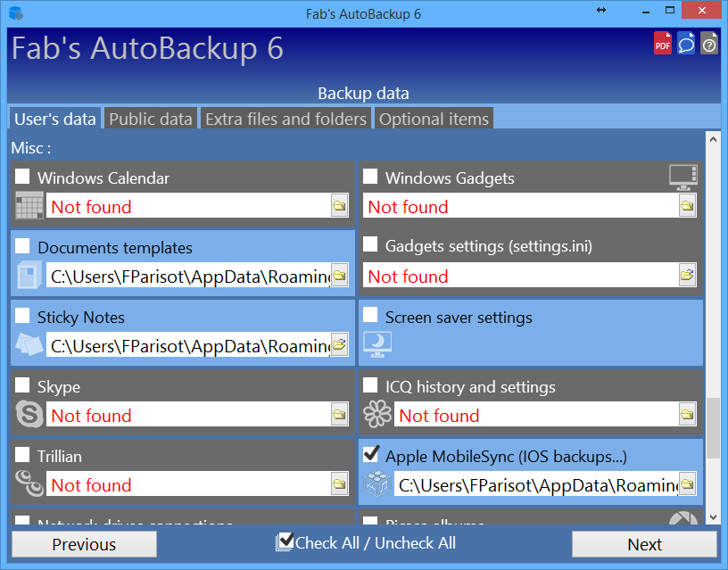Browse folder for Skype path
The image size is (728, 570).
[340, 414]
